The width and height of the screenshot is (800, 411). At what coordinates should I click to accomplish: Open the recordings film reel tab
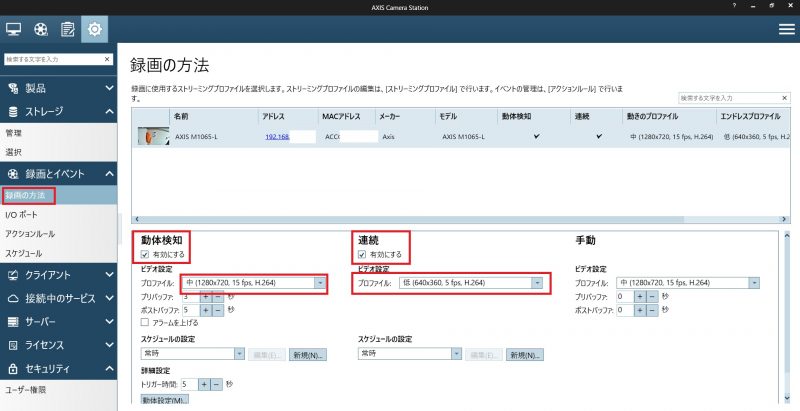pyautogui.click(x=41, y=29)
